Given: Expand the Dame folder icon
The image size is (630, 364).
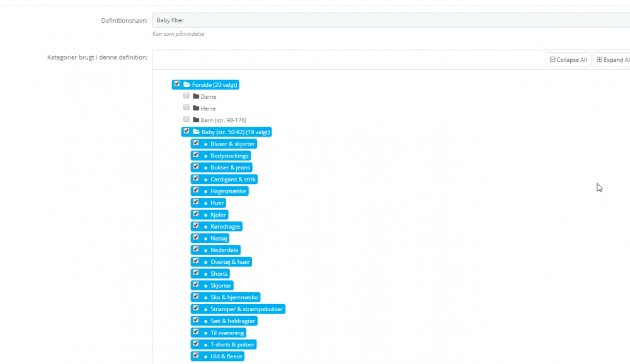Looking at the screenshot, I should pyautogui.click(x=196, y=96).
